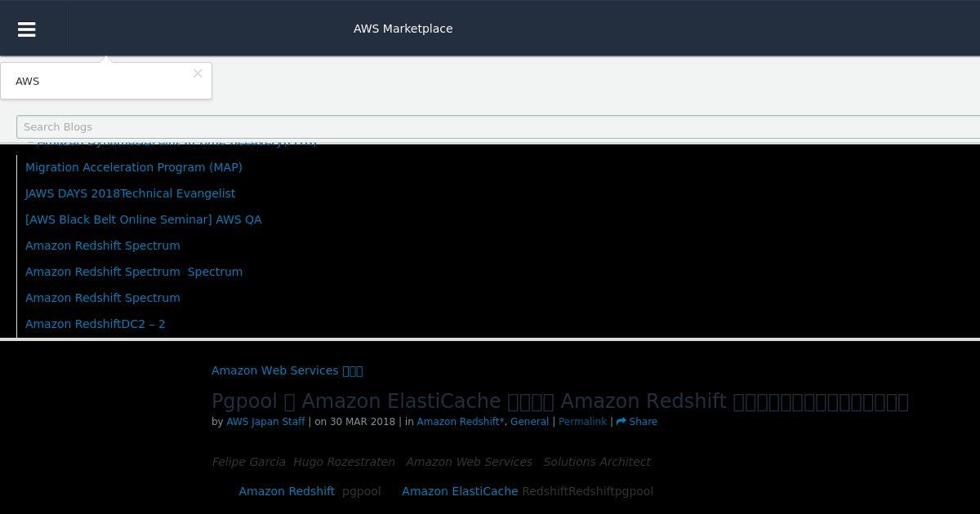
Task: Select the AWS entry in popup
Action: coord(27,82)
